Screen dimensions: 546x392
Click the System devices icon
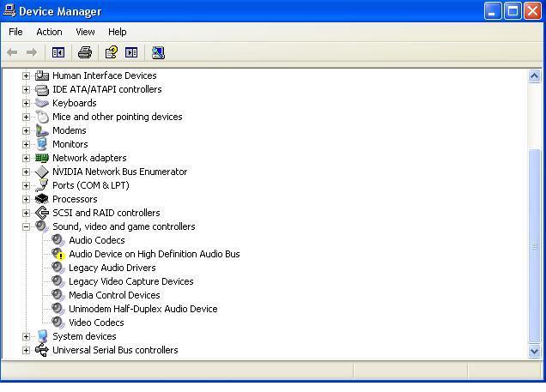[x=42, y=336]
